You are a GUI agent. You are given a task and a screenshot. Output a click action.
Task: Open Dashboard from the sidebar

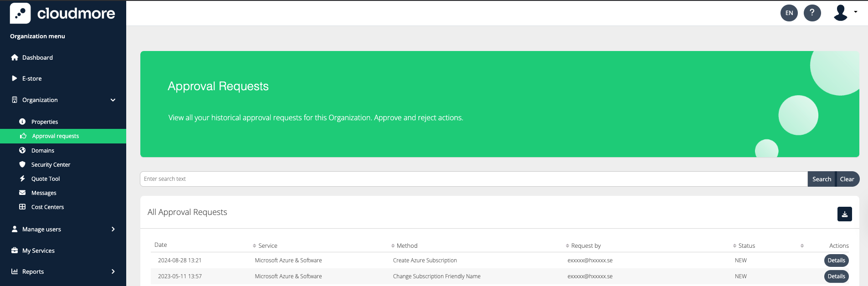click(x=37, y=57)
